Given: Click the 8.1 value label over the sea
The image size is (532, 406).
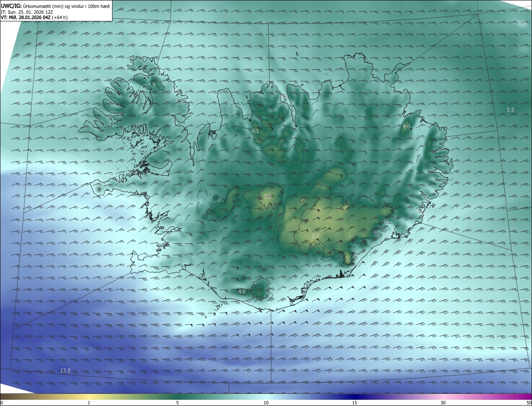Looking at the screenshot, I should [x=522, y=24].
